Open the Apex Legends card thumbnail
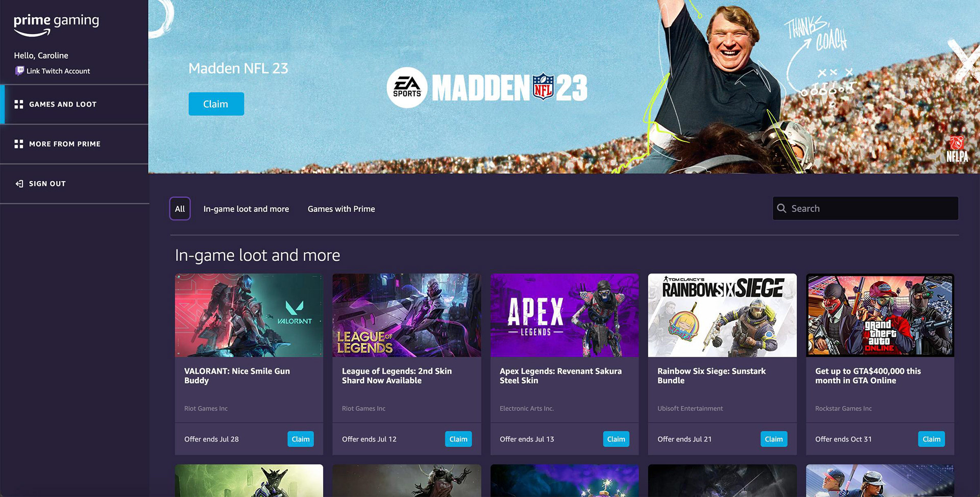Viewport: 980px width, 497px height. coord(565,315)
